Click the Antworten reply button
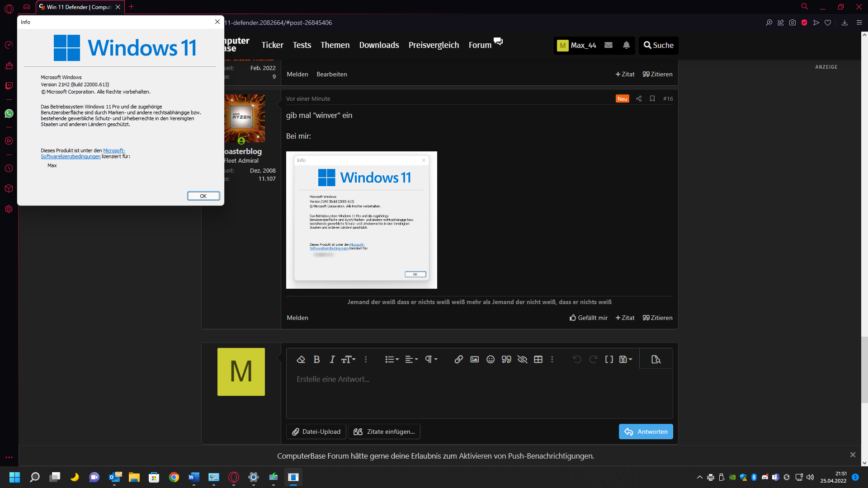This screenshot has height=488, width=868. tap(646, 432)
